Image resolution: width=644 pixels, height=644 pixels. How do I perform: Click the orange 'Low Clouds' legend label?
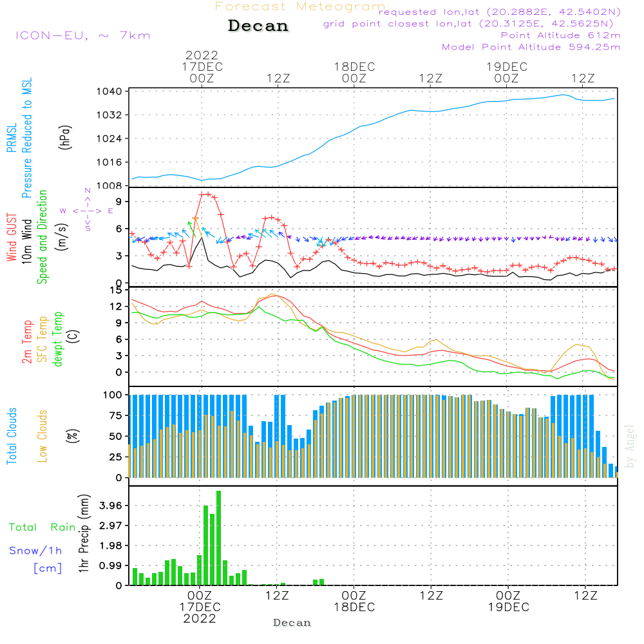point(42,436)
